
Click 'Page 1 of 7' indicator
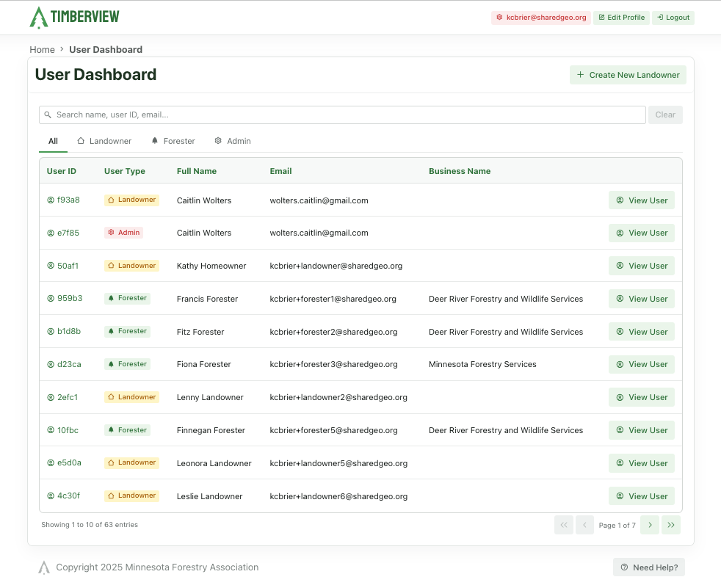[x=617, y=525]
